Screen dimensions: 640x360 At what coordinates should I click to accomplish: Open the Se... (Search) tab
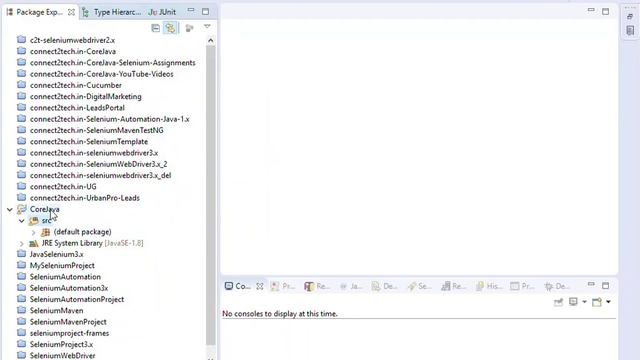coord(420,287)
